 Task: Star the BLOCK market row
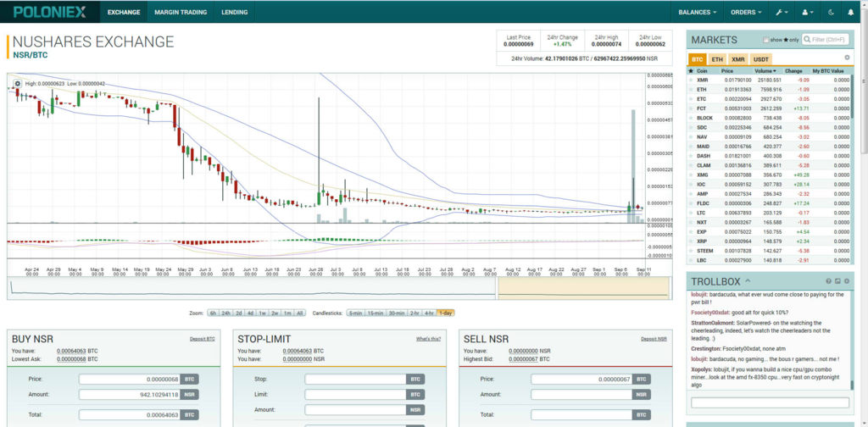pyautogui.click(x=690, y=119)
